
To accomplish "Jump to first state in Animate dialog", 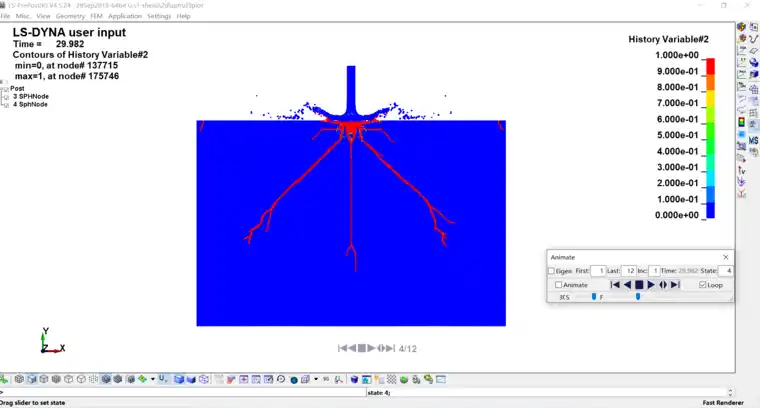I will pyautogui.click(x=615, y=285).
